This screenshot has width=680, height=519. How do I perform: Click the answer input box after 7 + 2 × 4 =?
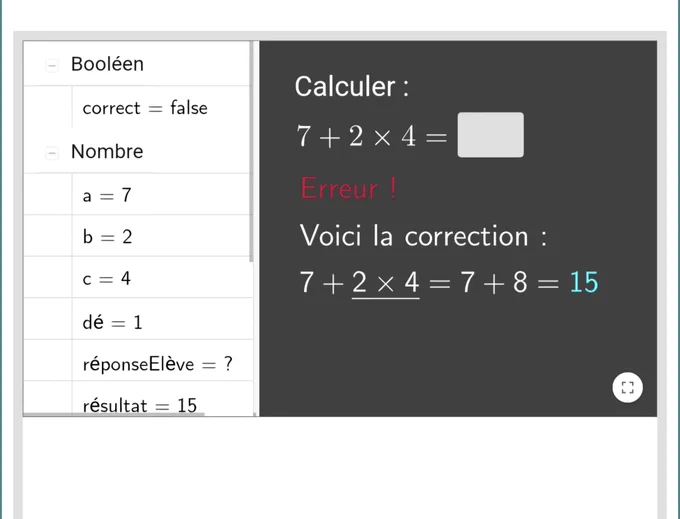(490, 135)
